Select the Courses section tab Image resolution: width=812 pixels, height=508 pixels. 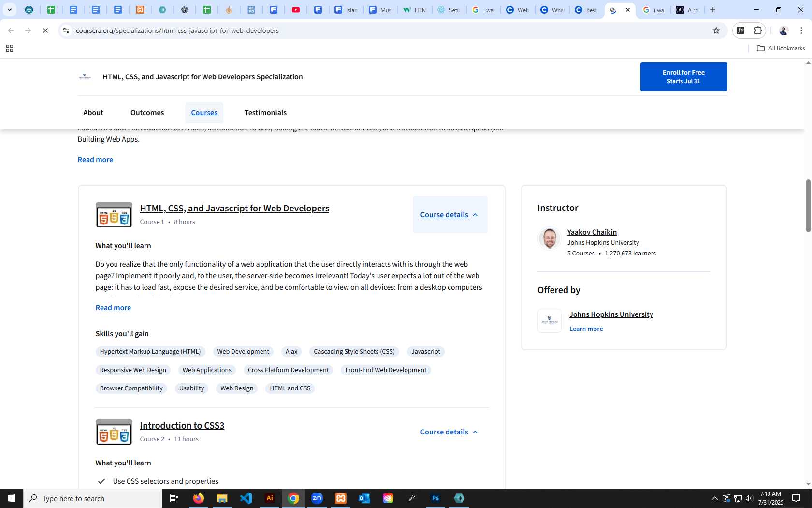tap(204, 113)
